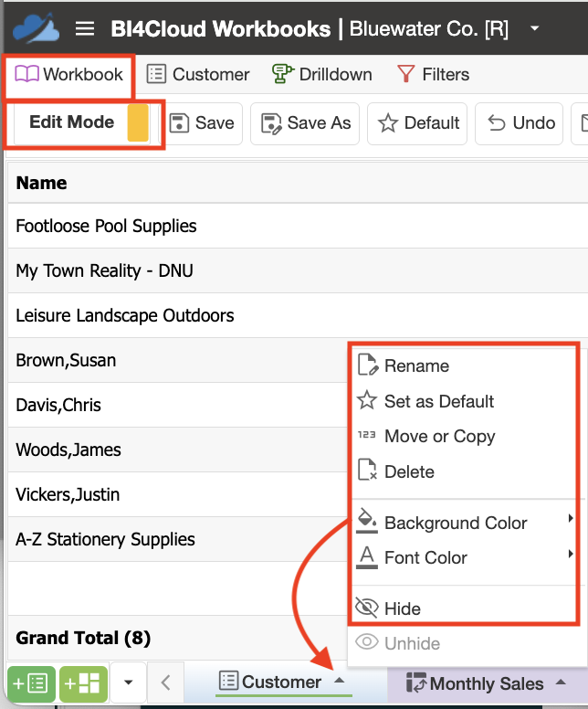Click the left chevron to scroll sheet tabs
Image resolution: width=588 pixels, height=709 pixels.
[x=166, y=683]
